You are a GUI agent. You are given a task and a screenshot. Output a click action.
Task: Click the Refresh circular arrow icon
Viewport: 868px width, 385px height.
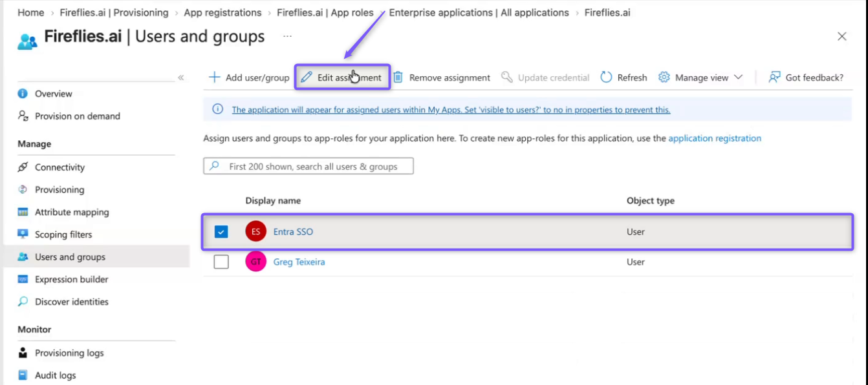606,78
